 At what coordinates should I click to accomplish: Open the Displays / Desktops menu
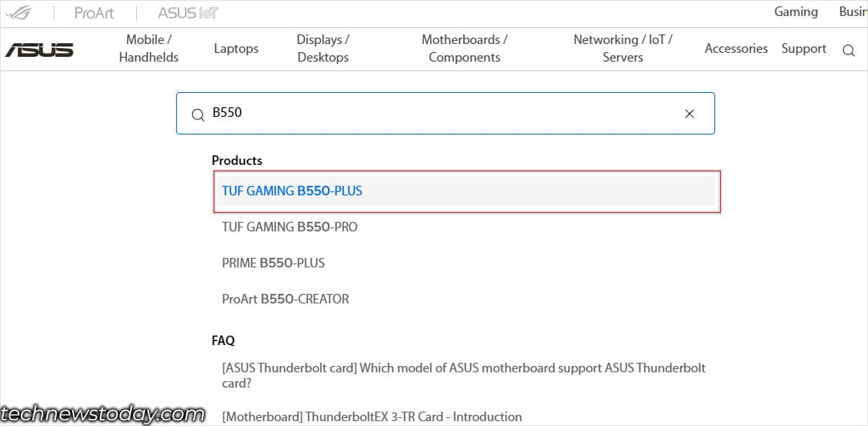323,48
